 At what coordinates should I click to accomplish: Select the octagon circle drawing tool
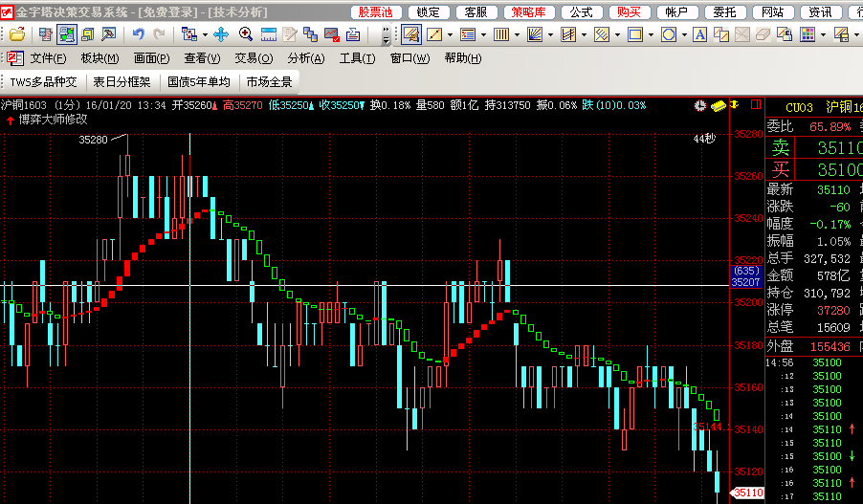pos(669,34)
